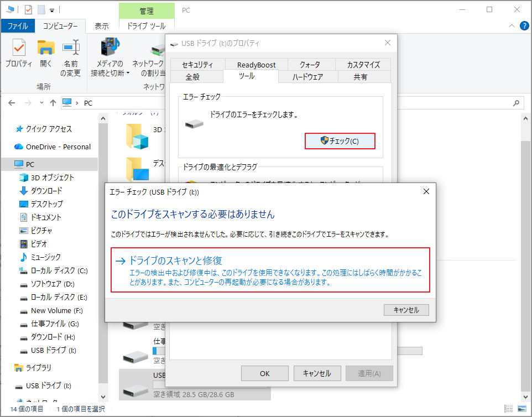Select ローカル ディスク (E:) in navigation pane

tap(53, 297)
